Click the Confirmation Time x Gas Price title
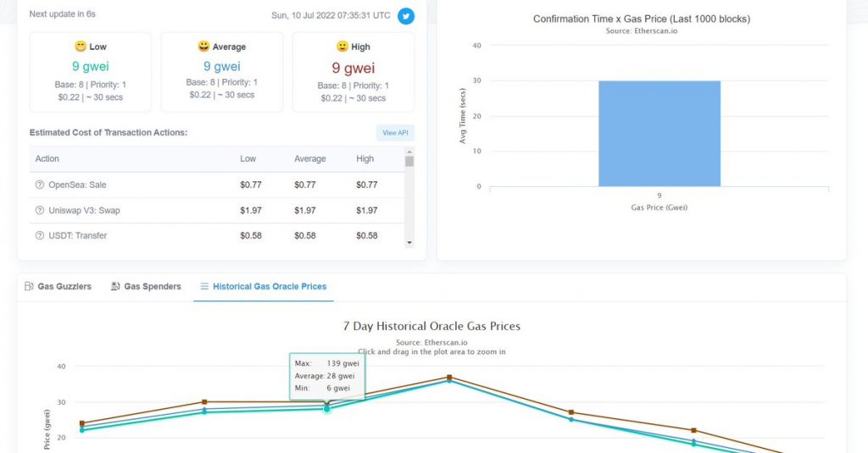This screenshot has width=868, height=453. click(642, 19)
